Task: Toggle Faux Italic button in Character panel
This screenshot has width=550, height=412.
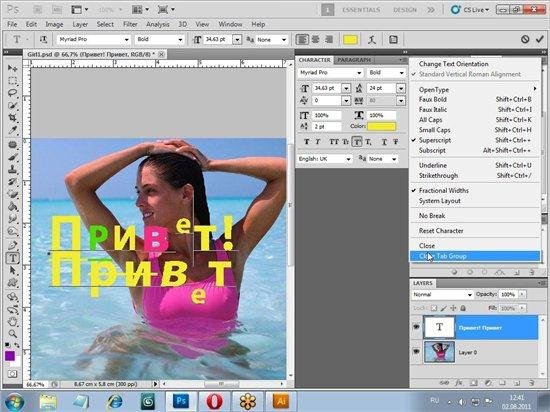Action: (x=317, y=142)
